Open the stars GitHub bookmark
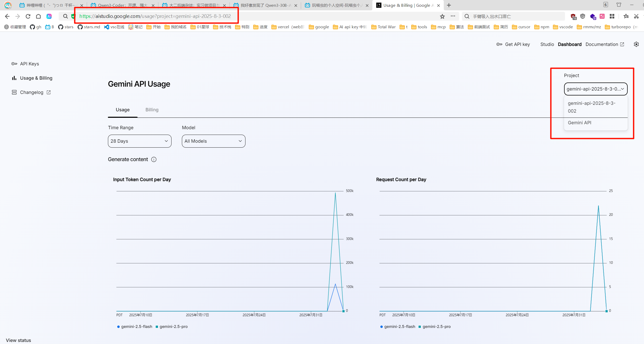Viewport: 644px width, 344px height. coord(66,27)
